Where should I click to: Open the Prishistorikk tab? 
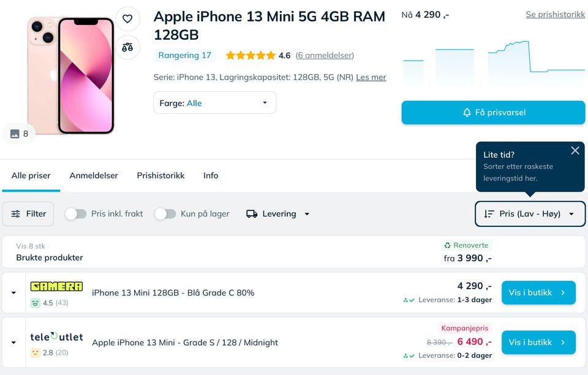pos(160,176)
